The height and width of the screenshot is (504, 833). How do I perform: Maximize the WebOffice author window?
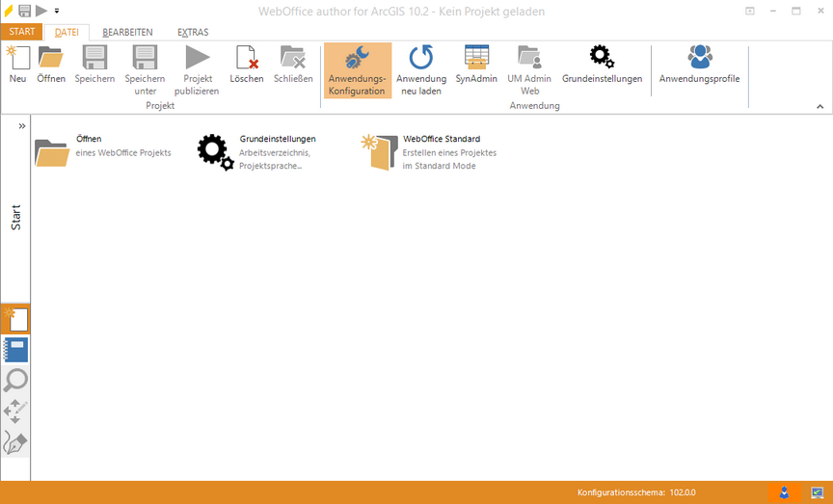[795, 11]
